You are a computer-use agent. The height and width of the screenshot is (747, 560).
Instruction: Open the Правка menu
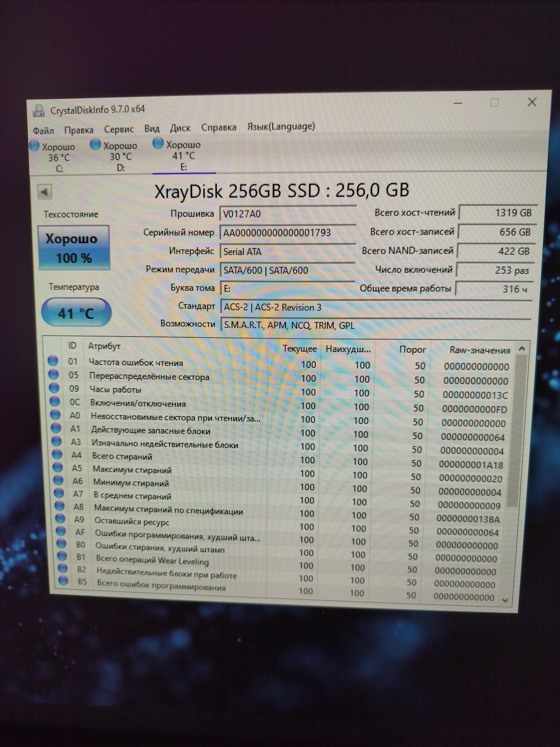(79, 130)
